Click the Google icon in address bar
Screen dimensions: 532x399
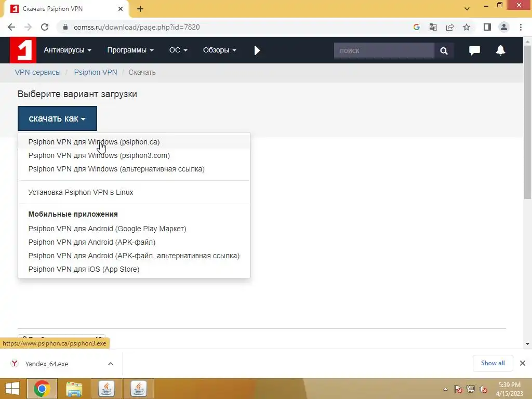[416, 27]
